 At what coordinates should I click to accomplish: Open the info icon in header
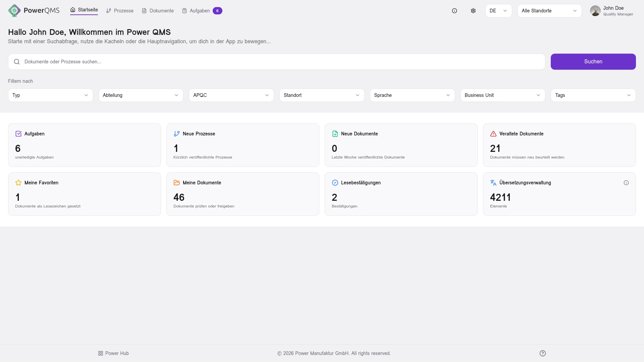(x=454, y=11)
